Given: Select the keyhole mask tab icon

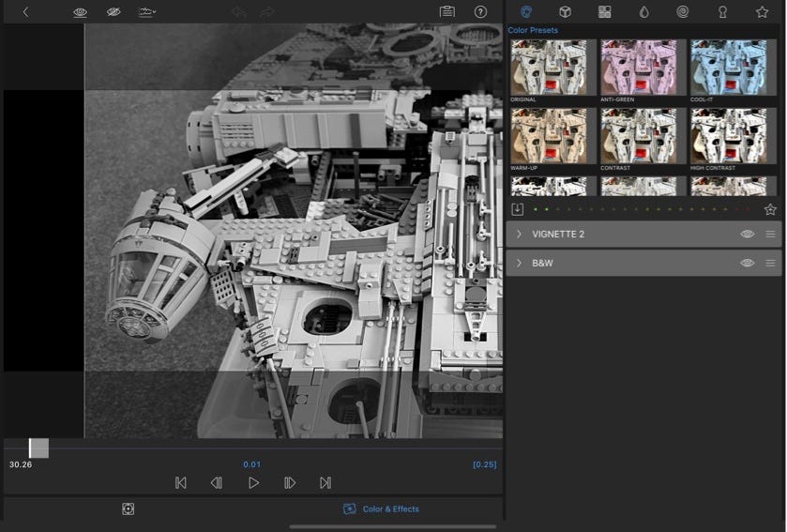Looking at the screenshot, I should click(722, 11).
